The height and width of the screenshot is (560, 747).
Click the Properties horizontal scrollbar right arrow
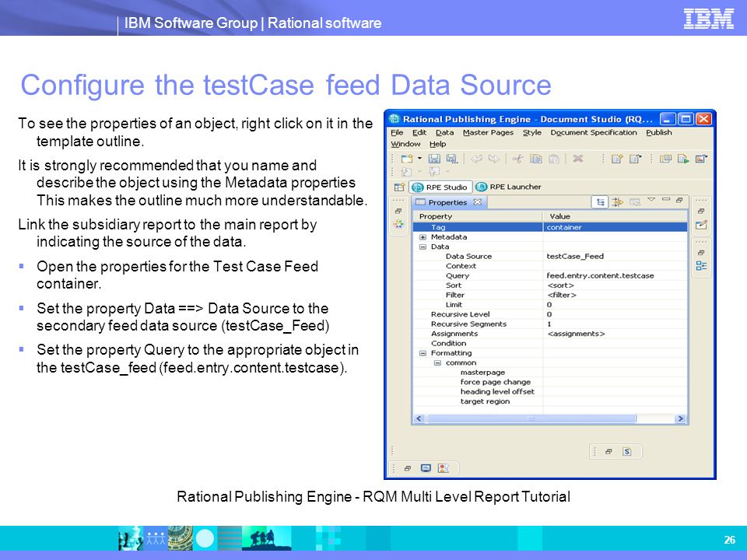click(680, 418)
